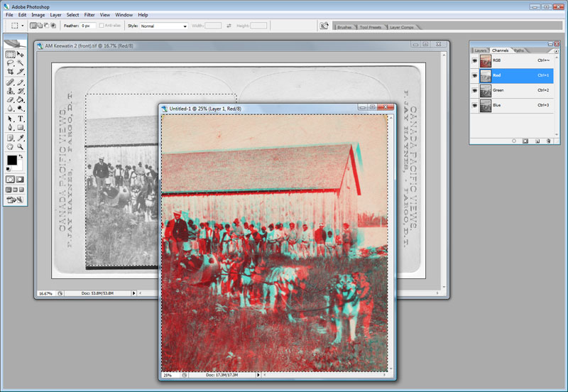Open the Channels panel flyout menu
This screenshot has width=568, height=392.
tap(556, 51)
